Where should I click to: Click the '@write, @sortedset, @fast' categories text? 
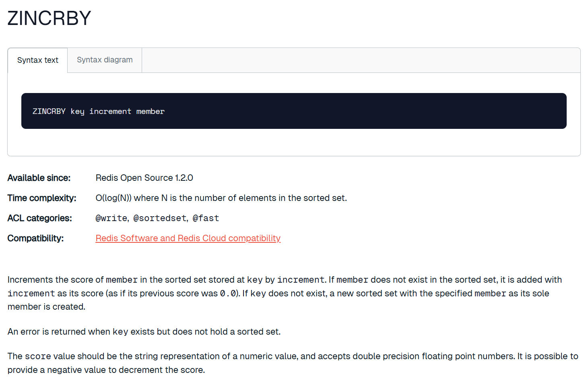(x=157, y=218)
